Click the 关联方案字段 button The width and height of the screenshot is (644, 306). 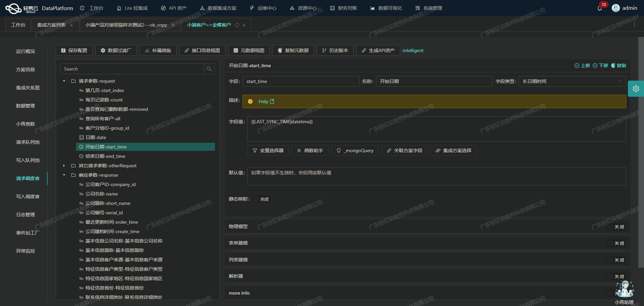coord(405,150)
